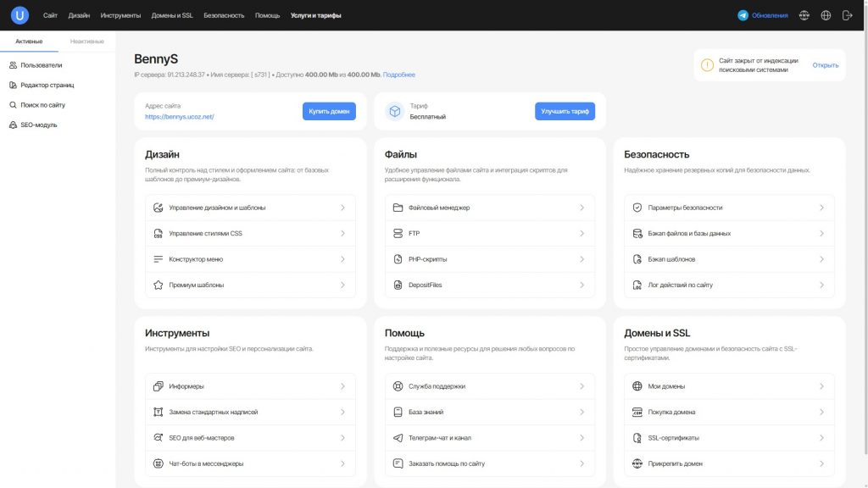The height and width of the screenshot is (488, 868).
Task: Open the Дизайн top menu item
Action: pyautogui.click(x=79, y=15)
